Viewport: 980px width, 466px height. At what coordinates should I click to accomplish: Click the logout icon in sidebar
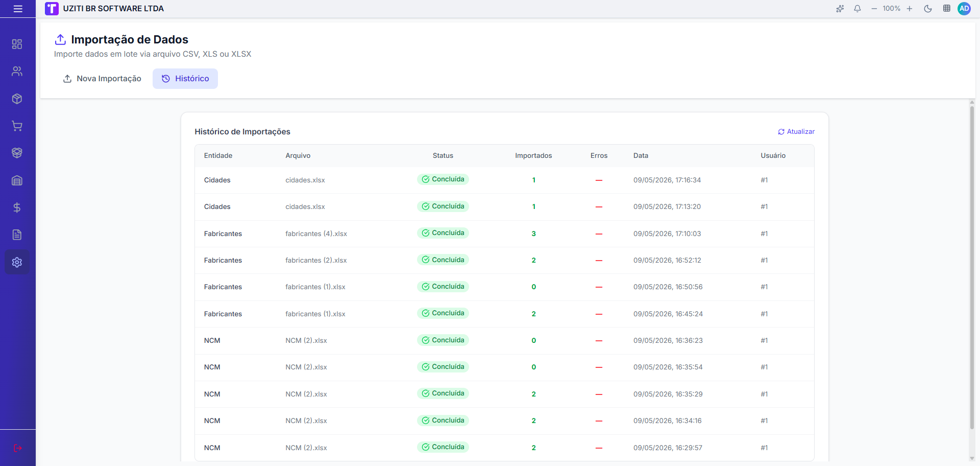(x=17, y=448)
